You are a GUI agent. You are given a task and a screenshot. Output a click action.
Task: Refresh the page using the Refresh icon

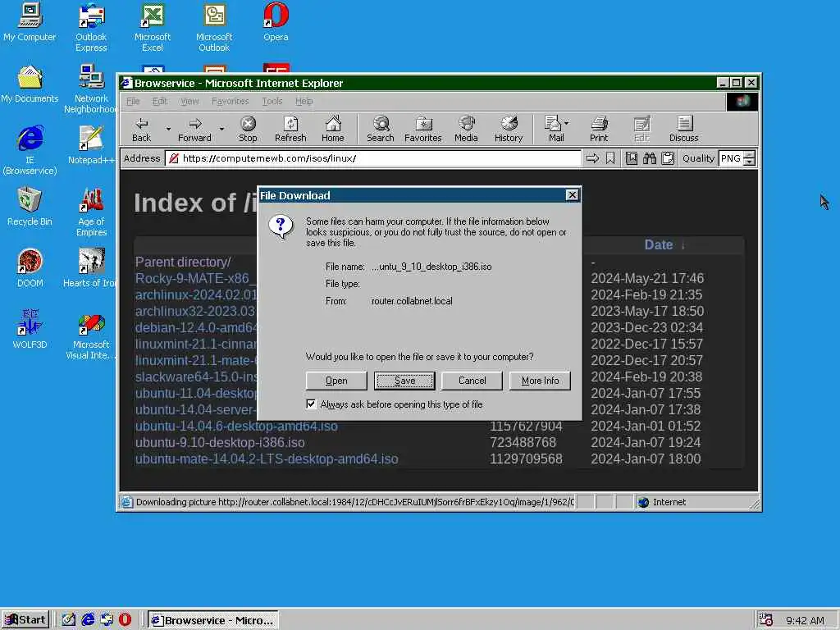(x=290, y=129)
